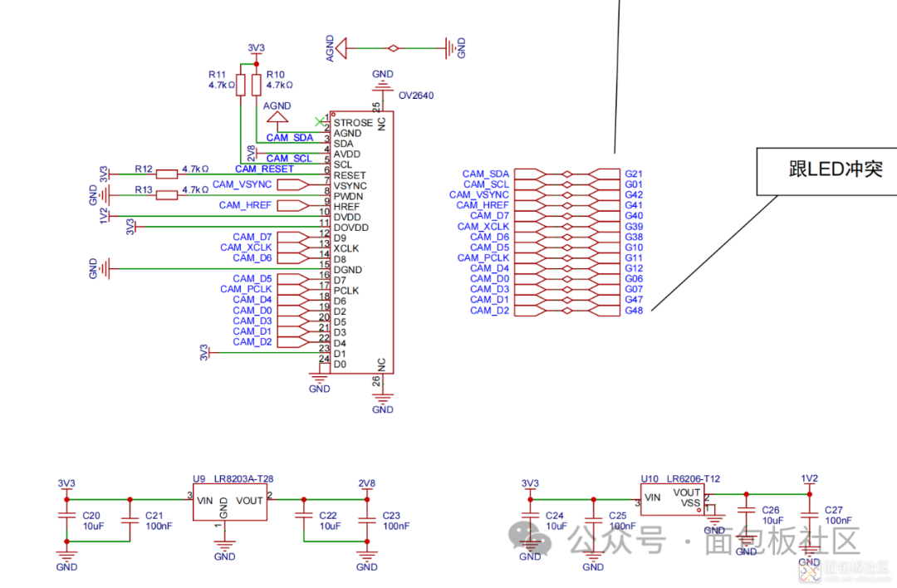Select the C20 10uF capacitor symbol

(67, 516)
